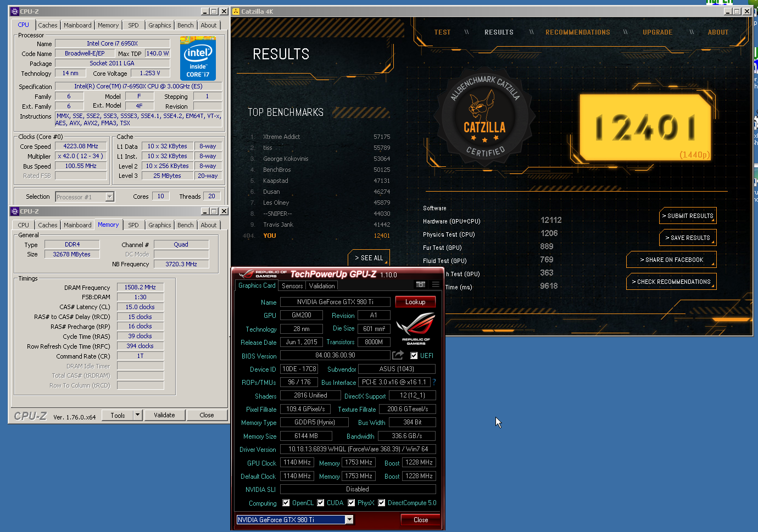The image size is (758, 532).
Task: Click the BIOS Version 84.00.36.00.90 field
Action: coord(335,355)
